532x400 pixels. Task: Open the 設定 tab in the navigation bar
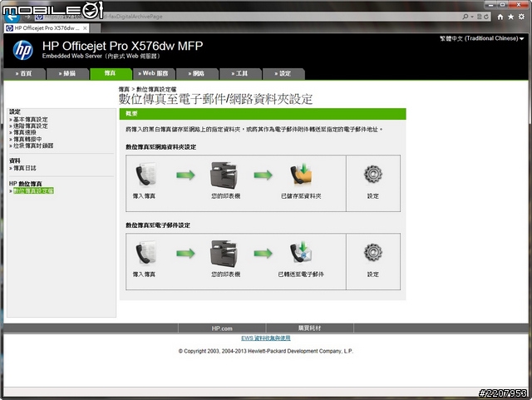[283, 74]
